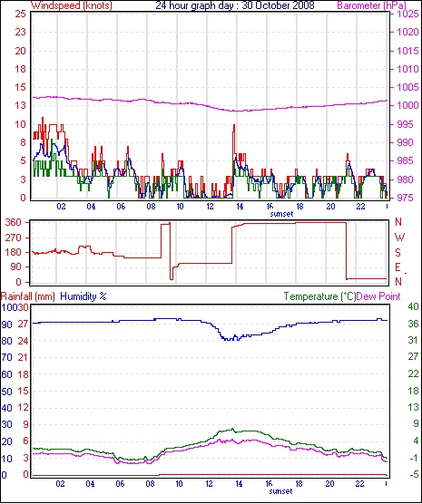Click the Rainfall (mm) legend label
This screenshot has width=422, height=504.
(x=28, y=296)
